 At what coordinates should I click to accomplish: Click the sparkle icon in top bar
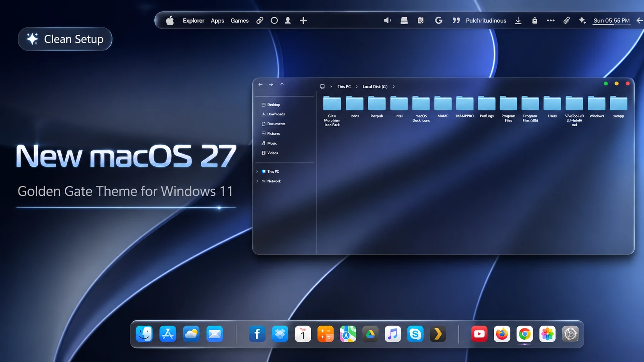pyautogui.click(x=582, y=20)
